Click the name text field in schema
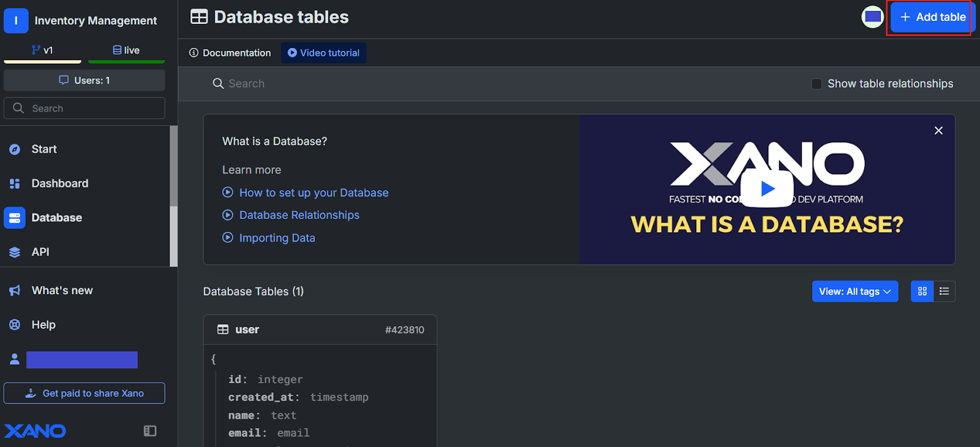This screenshot has width=980, height=447. tap(262, 416)
